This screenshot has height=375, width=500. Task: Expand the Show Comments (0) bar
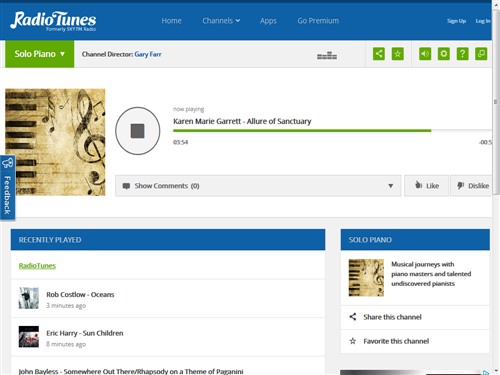pyautogui.click(x=258, y=186)
